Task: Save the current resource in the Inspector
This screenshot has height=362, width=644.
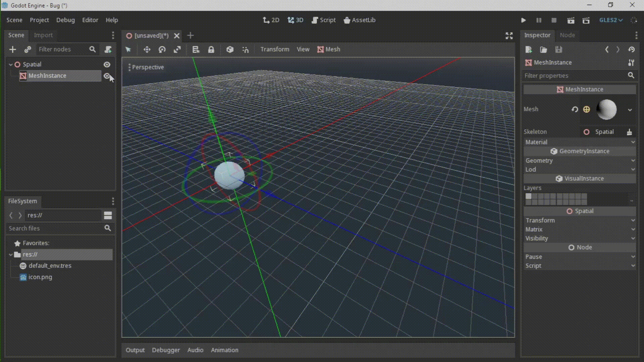Action: (x=558, y=49)
